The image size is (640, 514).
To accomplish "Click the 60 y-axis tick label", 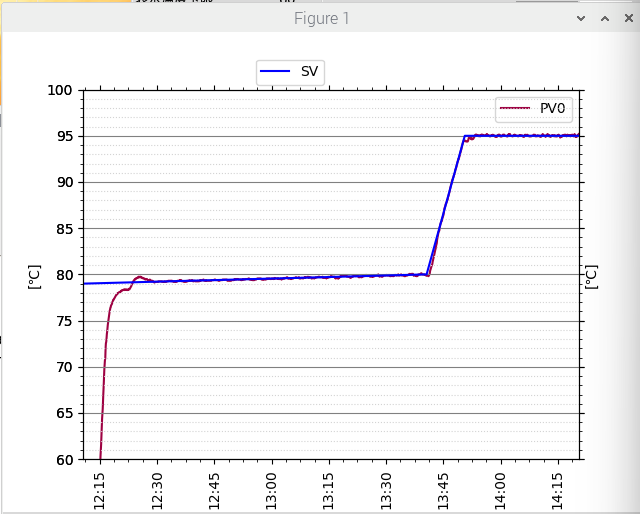I will click(x=62, y=460).
